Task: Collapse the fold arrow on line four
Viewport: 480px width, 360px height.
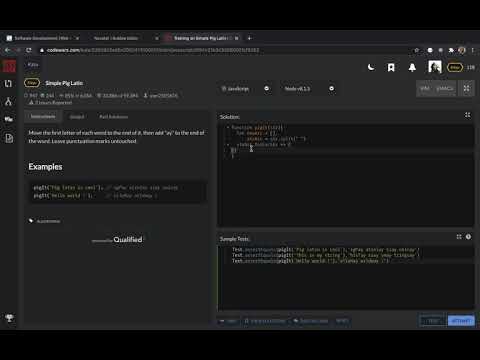Action: 228,145
